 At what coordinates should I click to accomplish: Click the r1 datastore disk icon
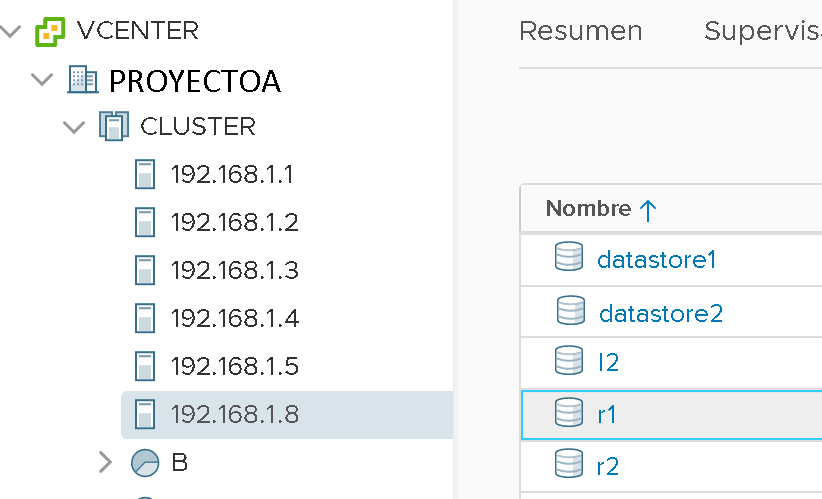(569, 411)
